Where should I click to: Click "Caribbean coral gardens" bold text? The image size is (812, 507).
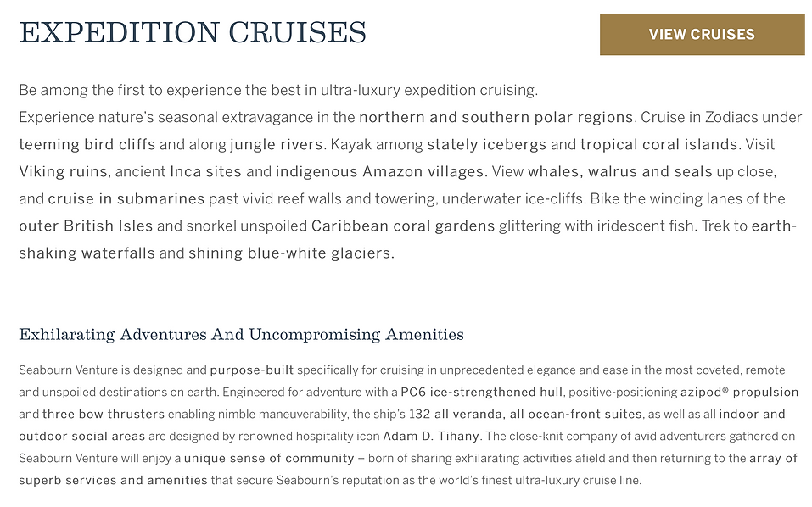402,226
